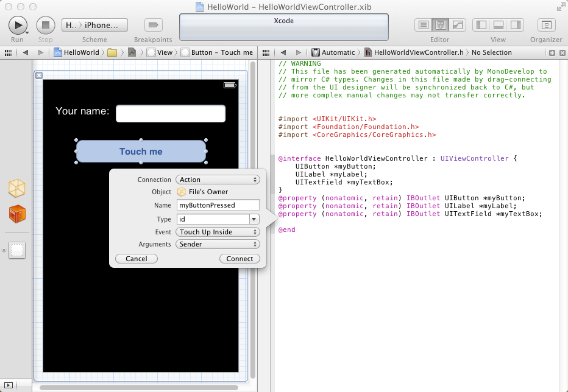Toggle the Navigator pane view button
The width and height of the screenshot is (568, 392).
coord(481,25)
